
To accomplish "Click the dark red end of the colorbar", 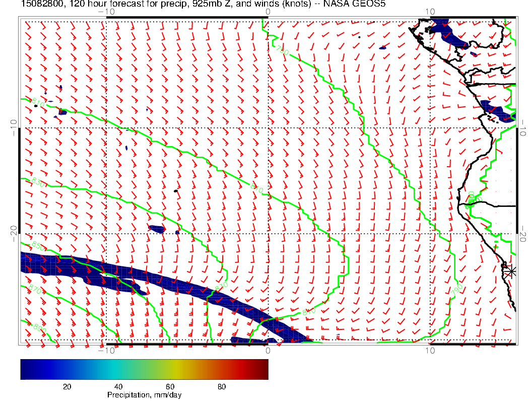I will pyautogui.click(x=264, y=369).
